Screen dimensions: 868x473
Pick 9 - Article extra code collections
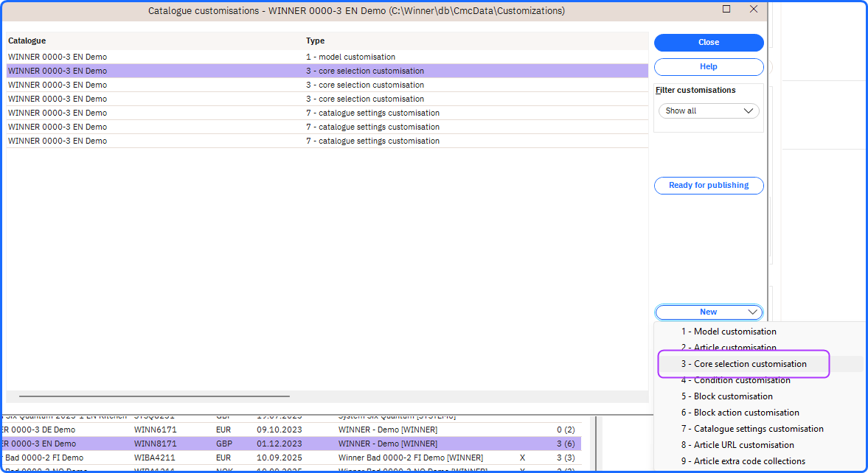coord(743,460)
